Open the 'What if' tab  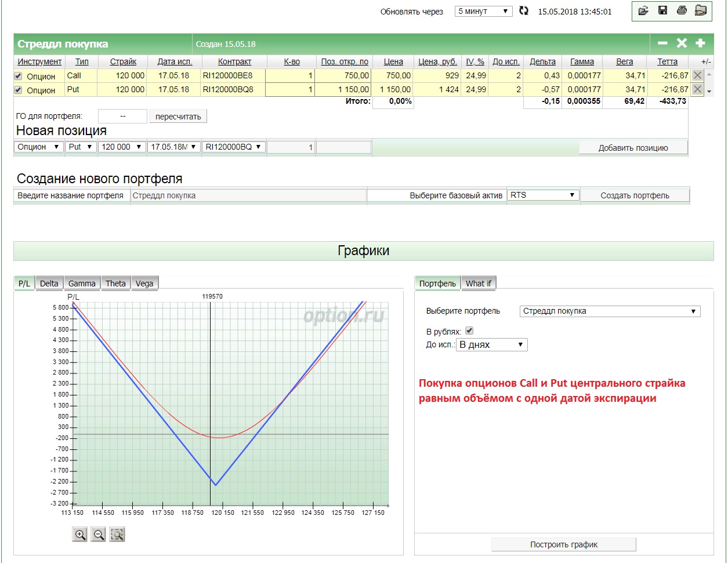click(x=479, y=283)
